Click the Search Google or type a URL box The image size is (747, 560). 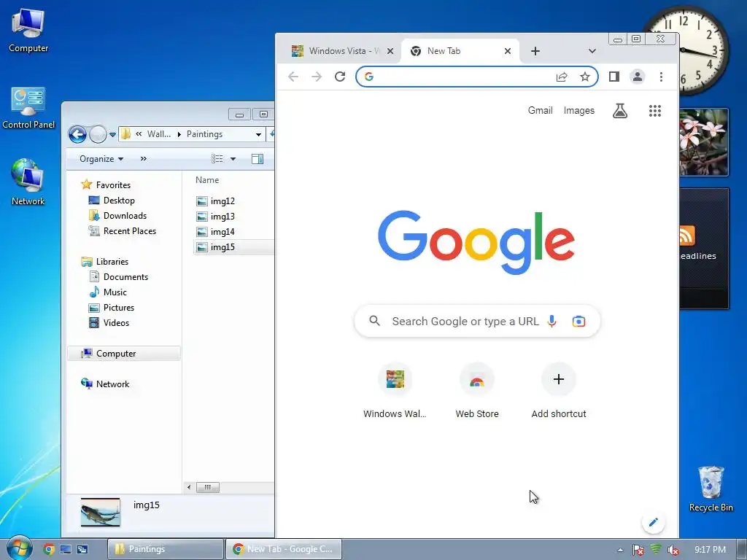[477, 322]
